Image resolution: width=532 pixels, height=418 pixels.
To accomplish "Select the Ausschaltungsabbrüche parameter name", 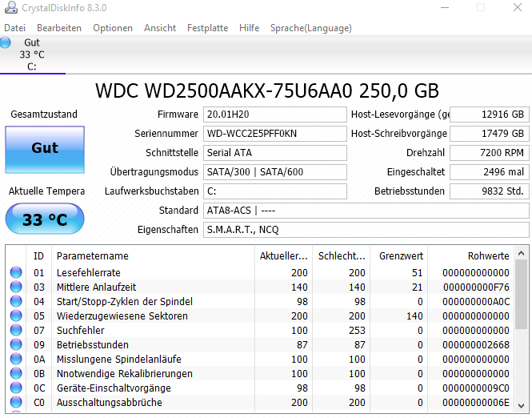I will click(110, 403).
